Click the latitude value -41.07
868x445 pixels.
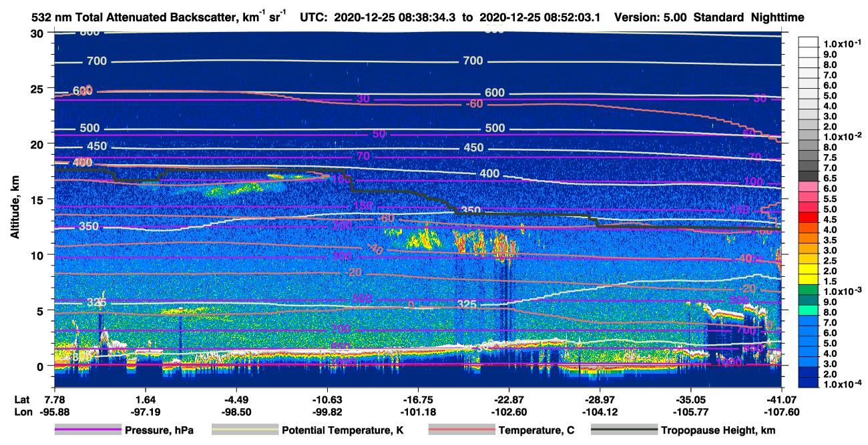(x=781, y=399)
